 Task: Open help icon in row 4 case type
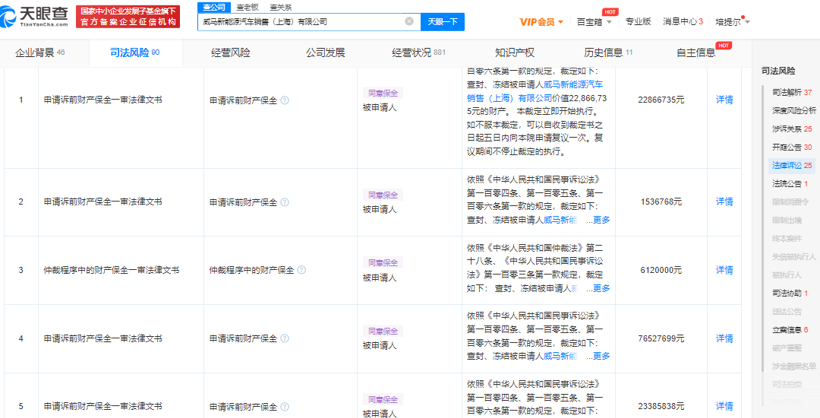pyautogui.click(x=284, y=338)
